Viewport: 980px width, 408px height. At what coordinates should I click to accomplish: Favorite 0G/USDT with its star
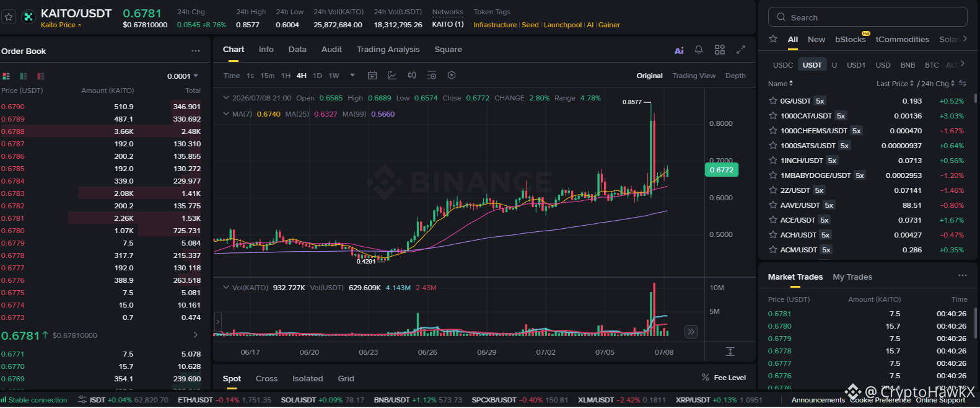773,101
